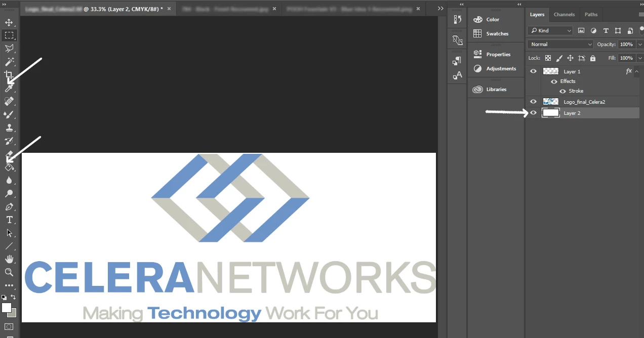This screenshot has height=338, width=644.
Task: Toggle filter for adjustment layers
Action: coord(593,30)
